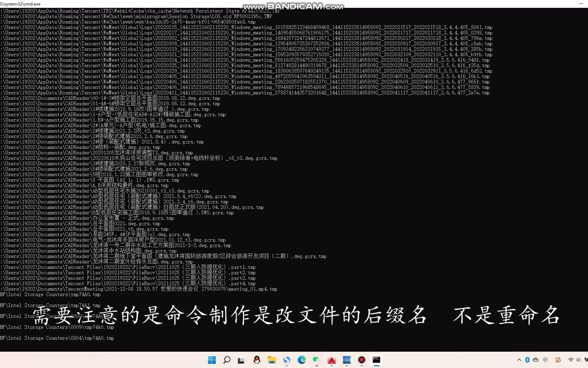Screen dimensions: 588x368
Task: Click CADReader line '龙沐湾中水站结构图.dwg.gcrx.tmp'
Action: tap(88, 251)
